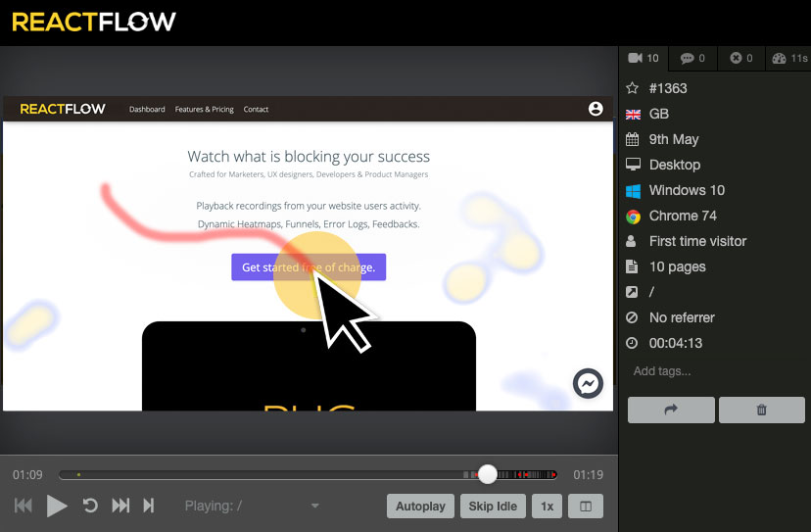Viewport: 811px width, 532px height.
Task: Step forward to next page
Action: pyautogui.click(x=149, y=506)
